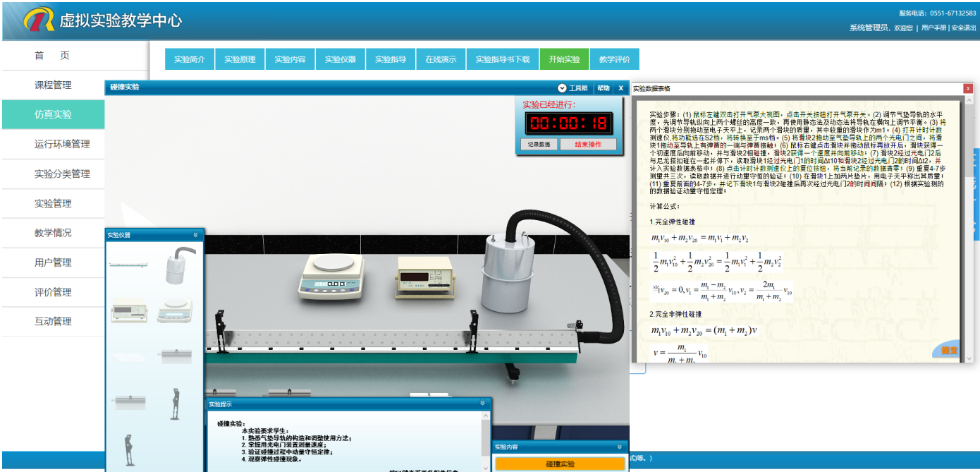Select 仿真实验 in the left sidebar
Viewport: 980px width, 472px height.
coord(53,114)
